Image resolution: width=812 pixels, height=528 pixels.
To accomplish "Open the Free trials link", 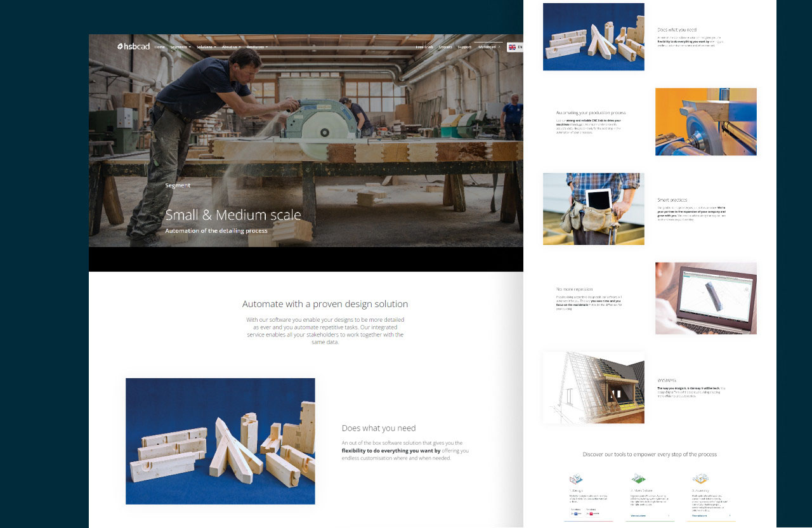I will tap(424, 47).
